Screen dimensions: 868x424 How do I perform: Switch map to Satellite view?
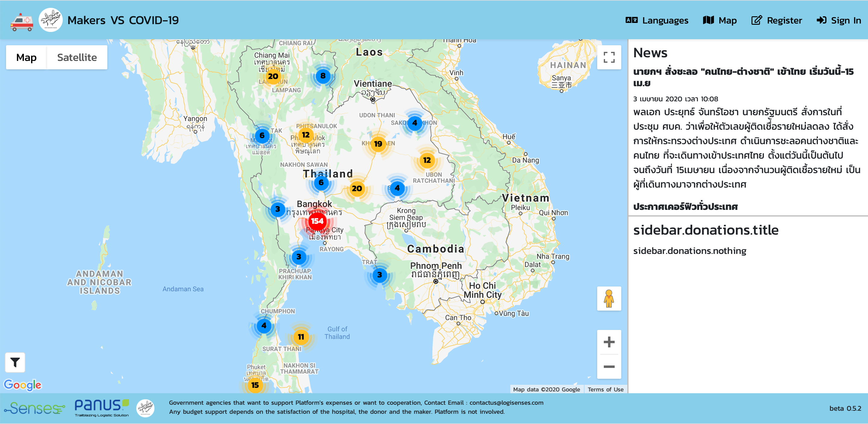77,57
